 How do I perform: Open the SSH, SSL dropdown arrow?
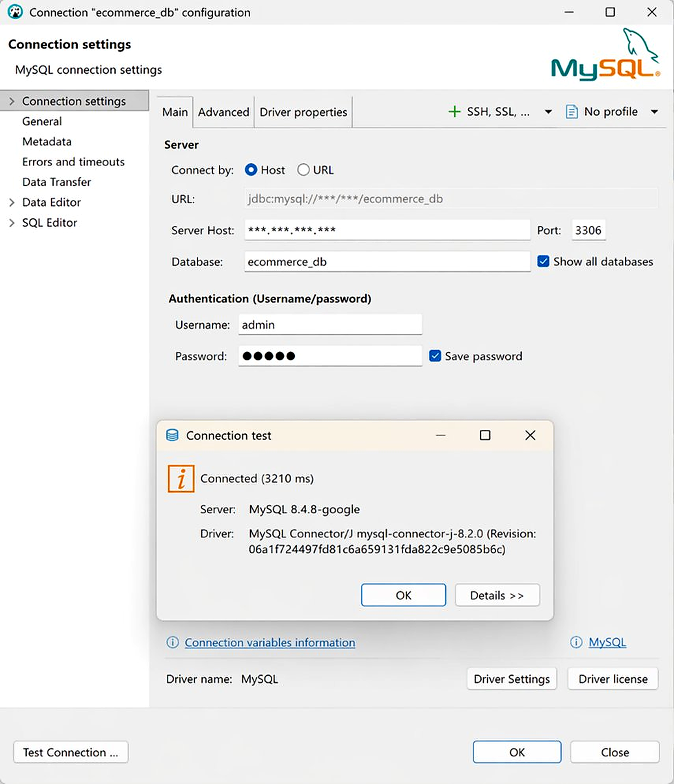(x=548, y=112)
